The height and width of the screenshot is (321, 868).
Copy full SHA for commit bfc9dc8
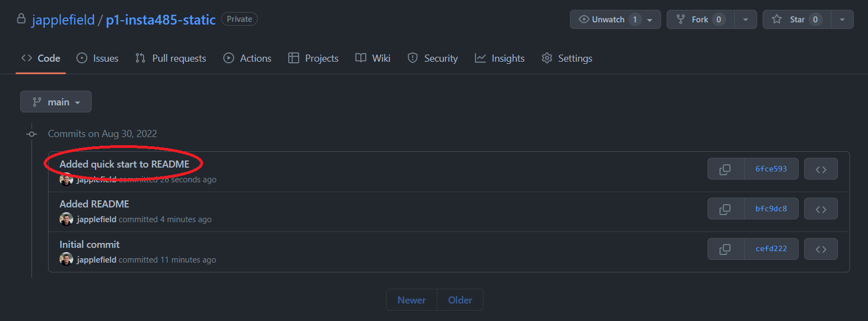[725, 209]
